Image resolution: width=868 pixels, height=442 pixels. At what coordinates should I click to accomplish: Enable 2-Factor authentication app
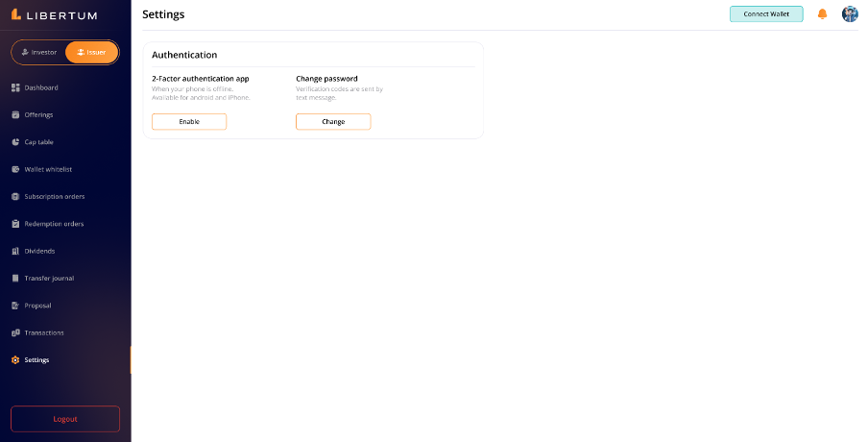189,122
